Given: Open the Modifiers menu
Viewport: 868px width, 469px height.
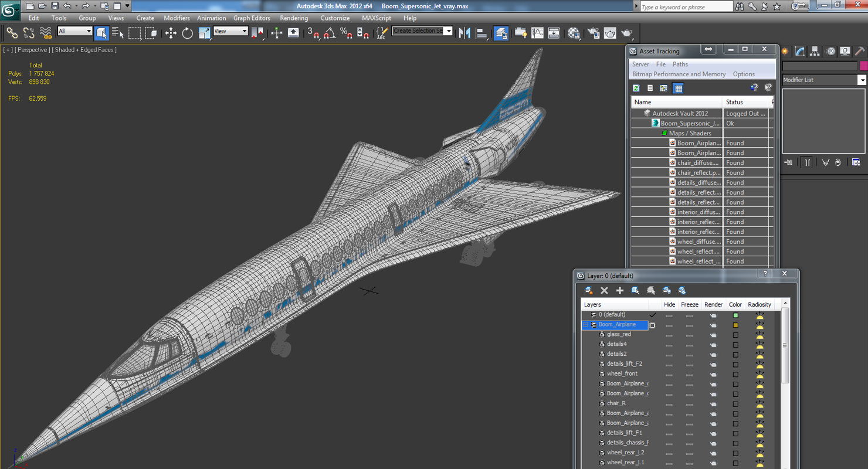Looking at the screenshot, I should [177, 18].
